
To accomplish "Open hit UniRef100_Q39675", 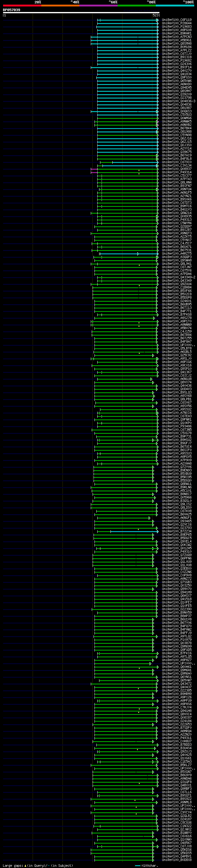I will (176, 152).
